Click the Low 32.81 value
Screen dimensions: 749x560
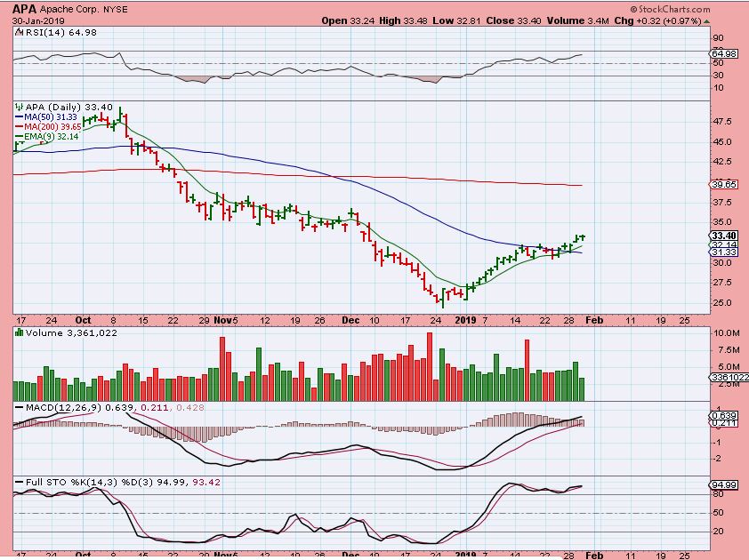tap(457, 21)
